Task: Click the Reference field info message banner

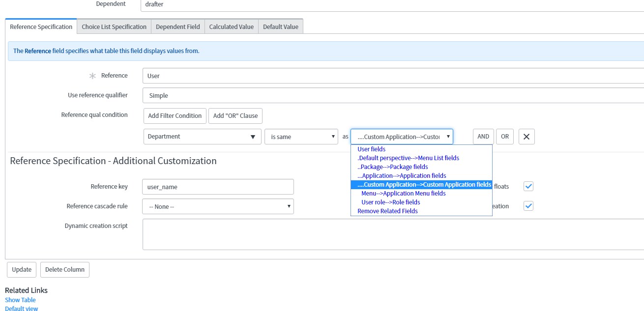Action: point(326,51)
